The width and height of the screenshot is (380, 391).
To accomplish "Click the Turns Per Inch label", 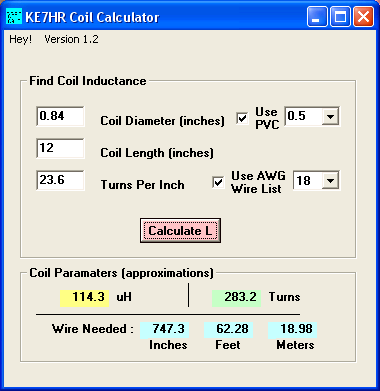I will click(142, 185).
